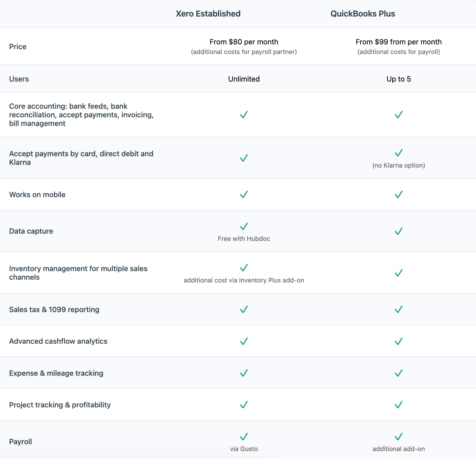Click the Unlimited users value
Image resolution: width=476 pixels, height=459 pixels.
(244, 79)
